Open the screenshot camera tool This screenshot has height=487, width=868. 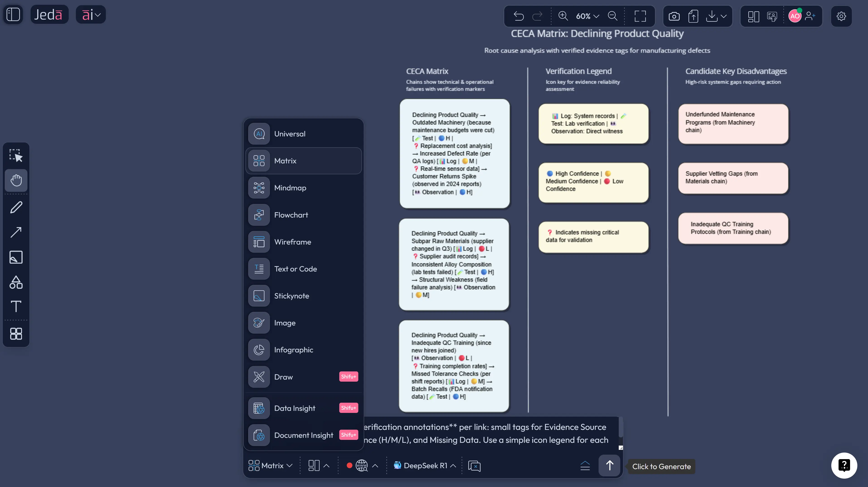point(674,16)
